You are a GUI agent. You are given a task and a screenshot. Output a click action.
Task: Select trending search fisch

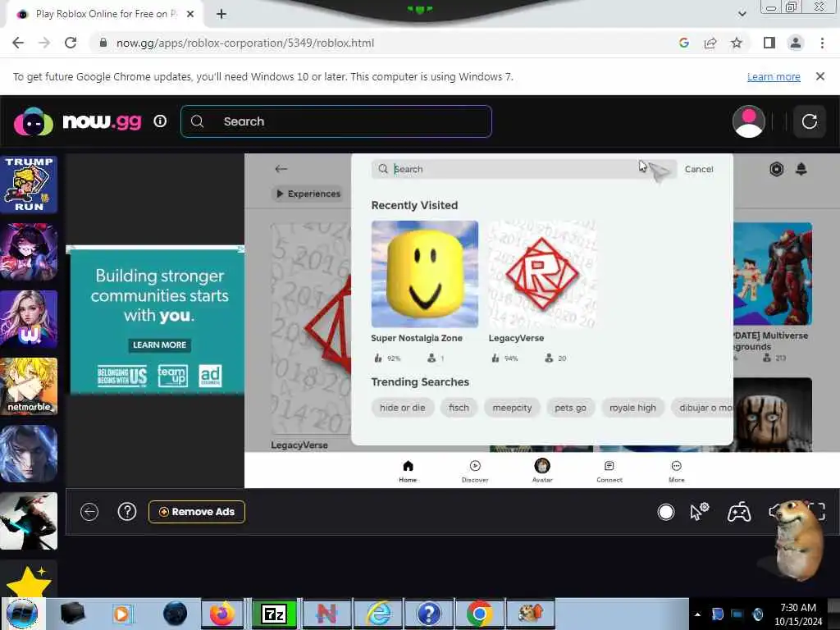[459, 408]
